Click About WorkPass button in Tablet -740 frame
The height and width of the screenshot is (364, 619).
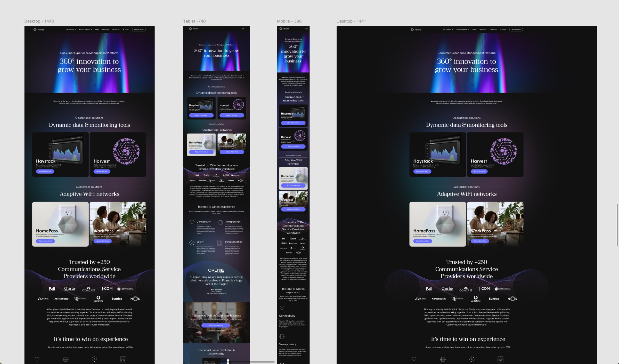click(232, 152)
